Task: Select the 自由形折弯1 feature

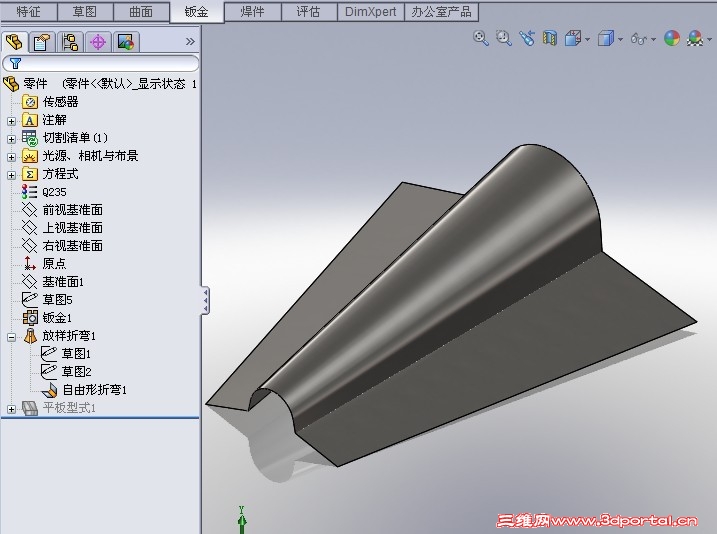Action: (x=94, y=390)
